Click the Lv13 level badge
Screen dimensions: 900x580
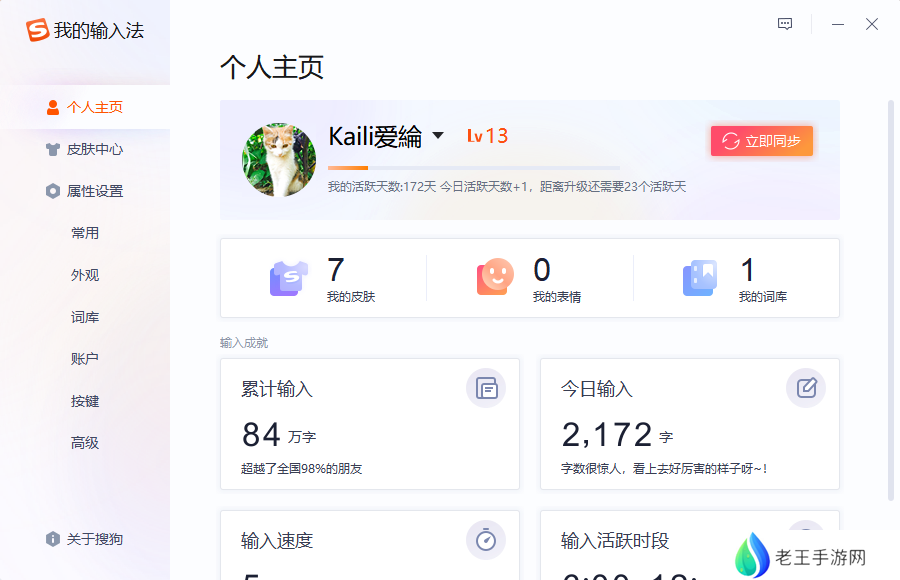(487, 136)
